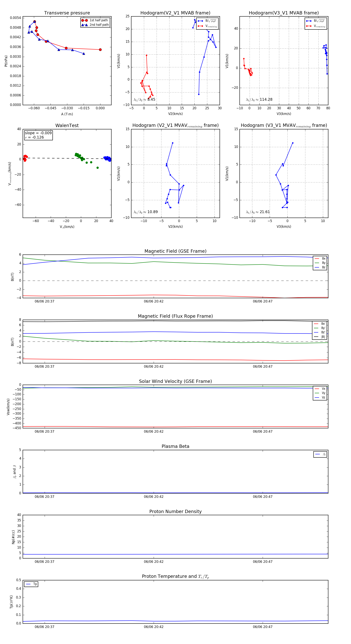Click the "Np(#/cc)" y-axis label

[x=13, y=537]
